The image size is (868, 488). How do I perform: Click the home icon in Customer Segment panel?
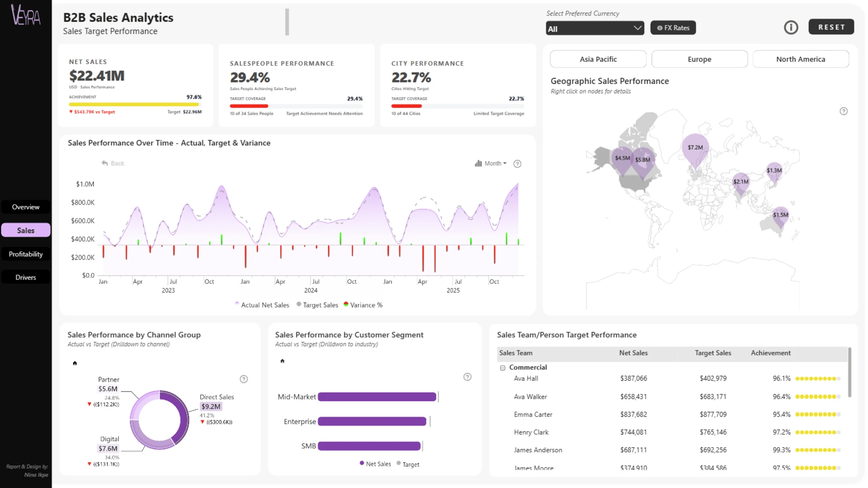pyautogui.click(x=283, y=361)
